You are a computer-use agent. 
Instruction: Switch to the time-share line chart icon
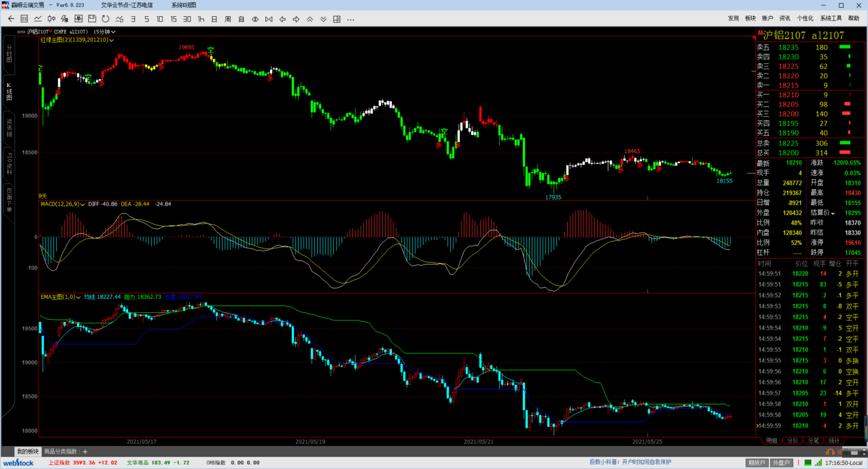[38, 19]
